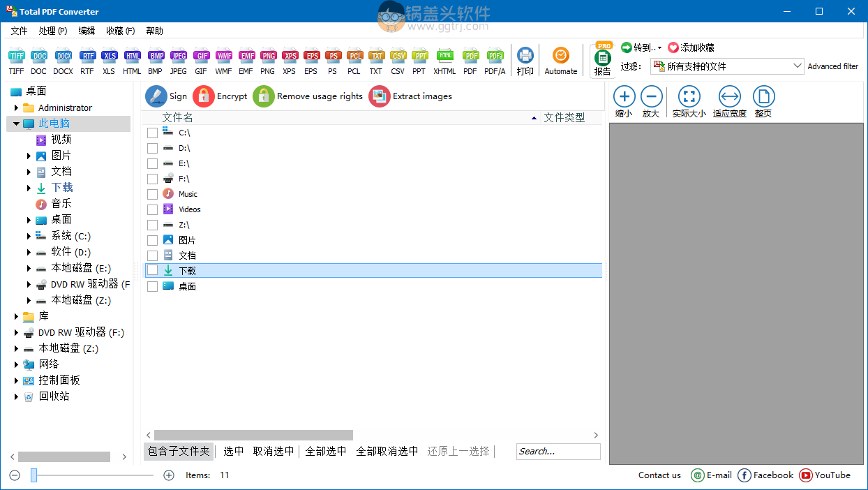Open the 收藏 (F) menu
The image size is (868, 490).
(x=121, y=31)
